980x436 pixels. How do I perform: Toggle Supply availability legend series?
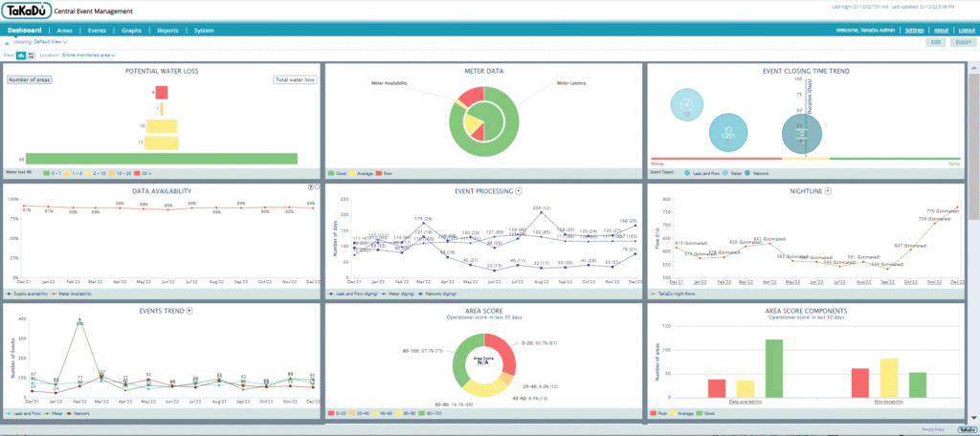28,294
